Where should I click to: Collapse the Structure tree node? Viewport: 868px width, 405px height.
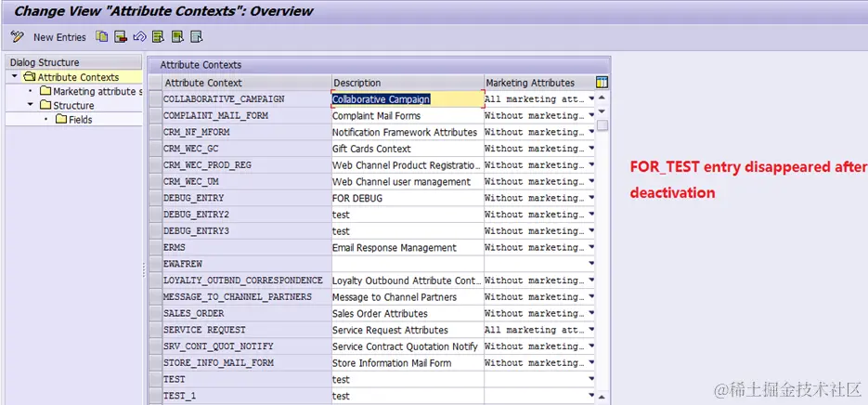click(x=30, y=105)
